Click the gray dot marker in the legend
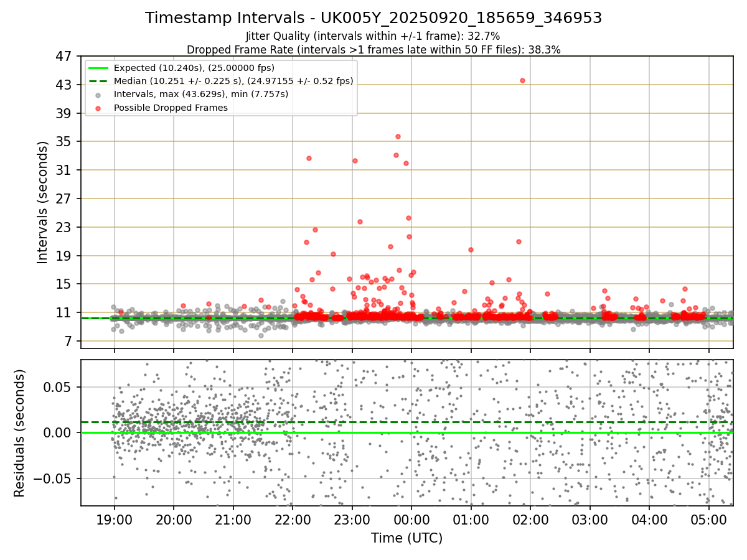 [x=98, y=95]
